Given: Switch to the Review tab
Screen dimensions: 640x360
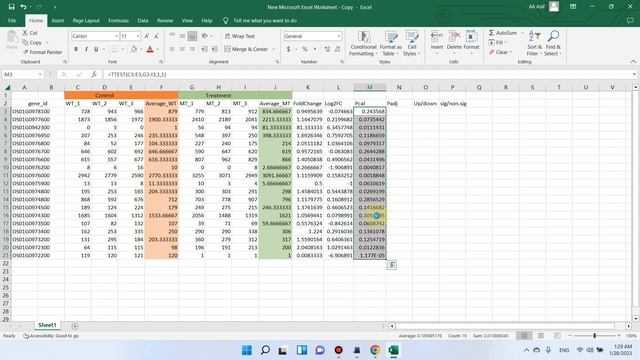Looking at the screenshot, I should (165, 20).
